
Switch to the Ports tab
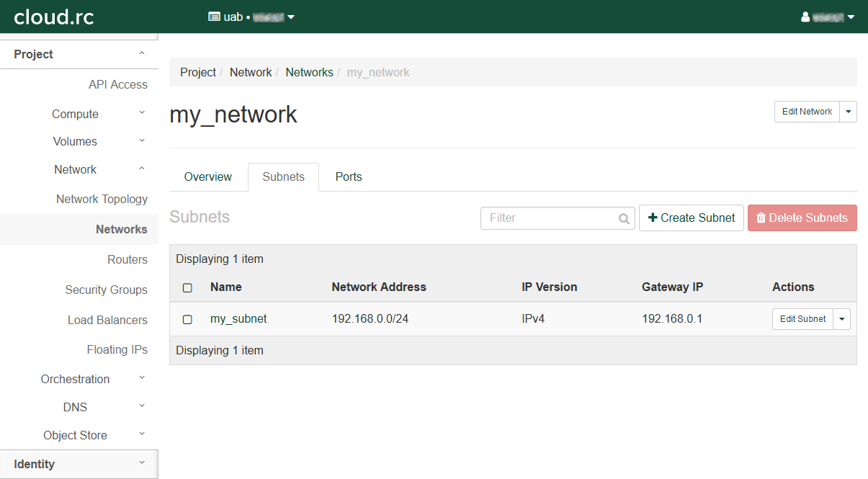point(349,176)
